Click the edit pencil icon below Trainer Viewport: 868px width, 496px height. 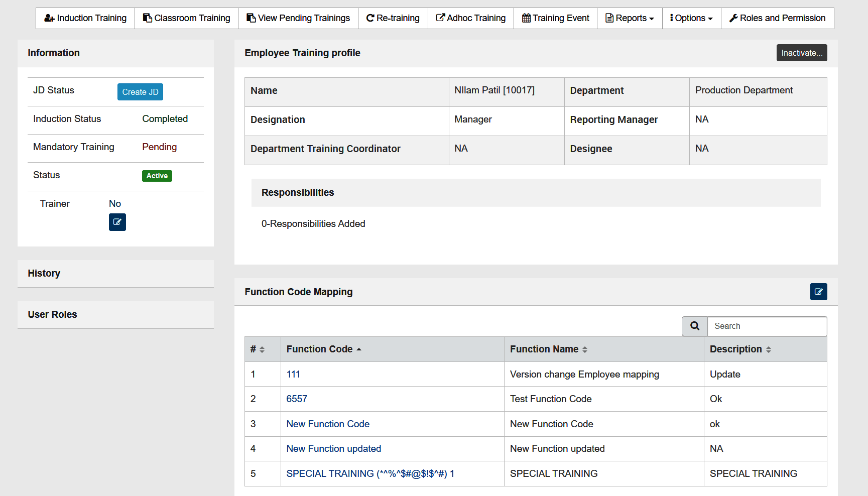[117, 222]
